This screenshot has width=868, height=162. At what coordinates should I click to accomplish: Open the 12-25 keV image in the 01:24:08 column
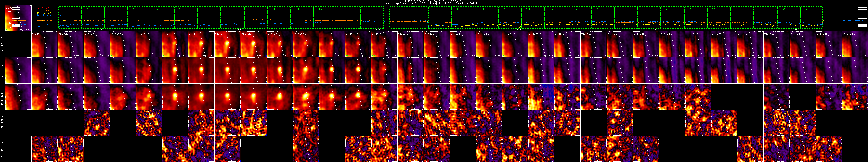point(698,96)
